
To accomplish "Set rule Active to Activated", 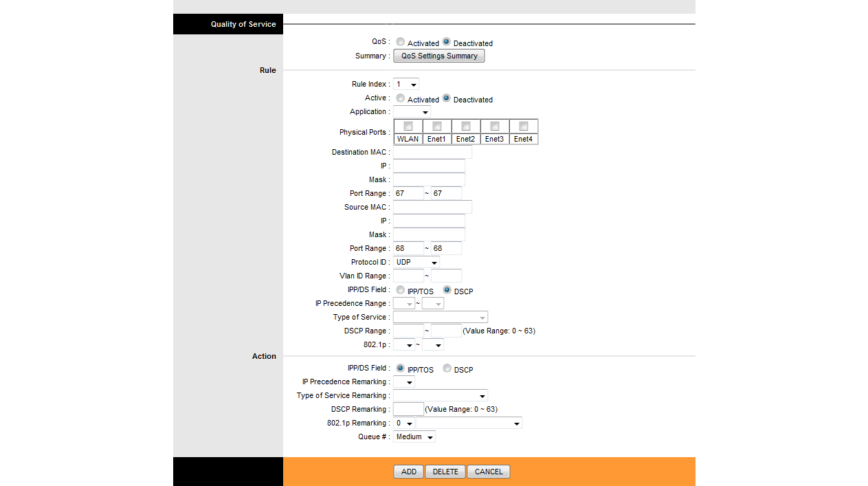I will pos(401,98).
